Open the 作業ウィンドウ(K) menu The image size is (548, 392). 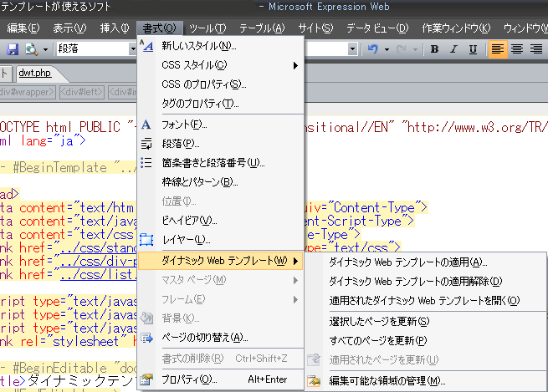pyautogui.click(x=456, y=28)
